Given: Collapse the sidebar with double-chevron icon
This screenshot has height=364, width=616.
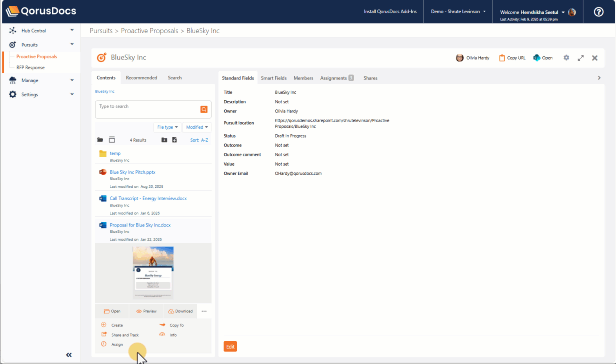Looking at the screenshot, I should (x=69, y=355).
